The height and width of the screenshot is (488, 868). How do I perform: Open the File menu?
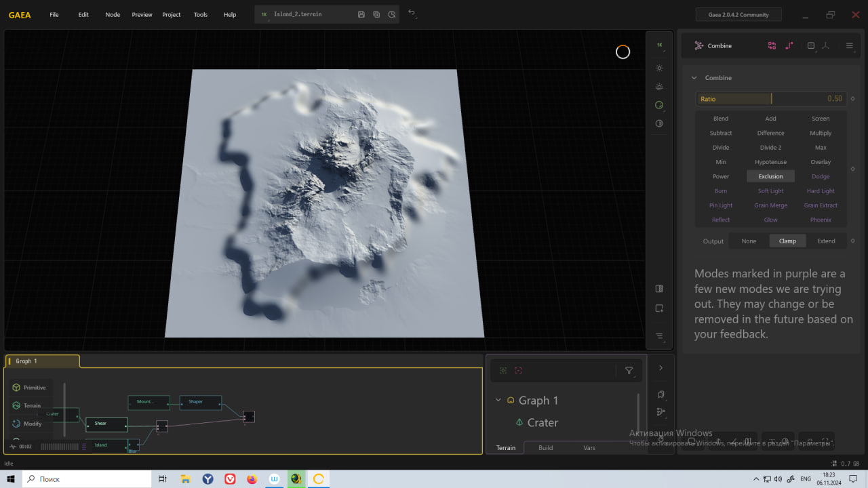click(54, 14)
